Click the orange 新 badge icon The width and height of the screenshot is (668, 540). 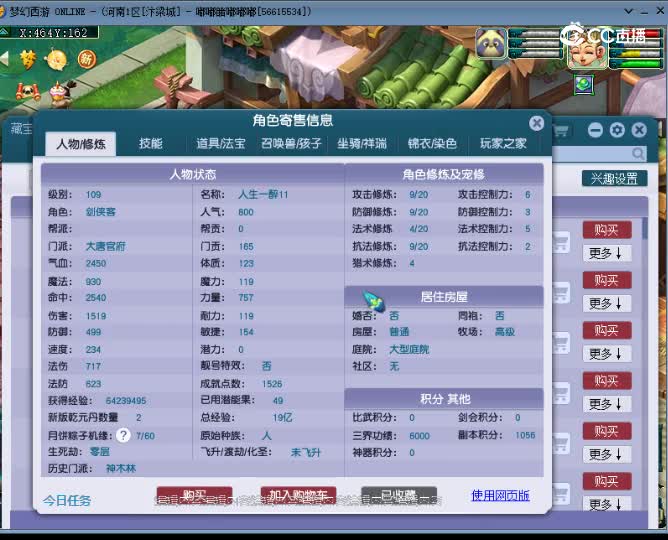87,59
